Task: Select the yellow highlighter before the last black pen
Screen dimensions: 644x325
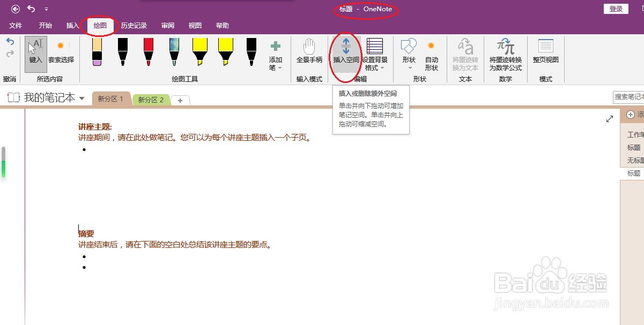Action: tap(226, 52)
